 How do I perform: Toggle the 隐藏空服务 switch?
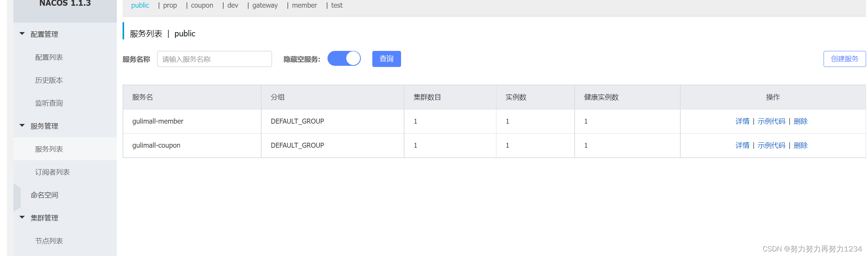344,59
